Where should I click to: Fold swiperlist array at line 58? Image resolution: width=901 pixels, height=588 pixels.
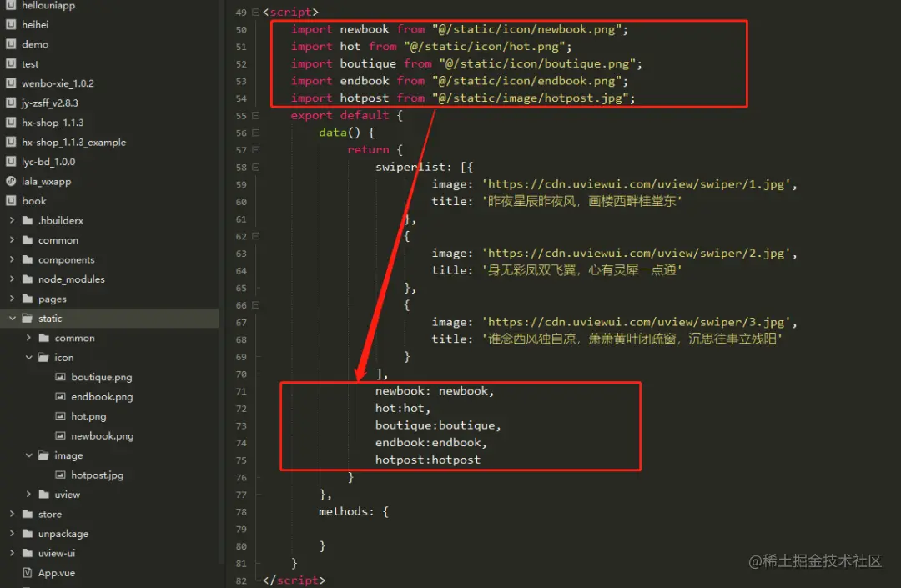point(256,167)
